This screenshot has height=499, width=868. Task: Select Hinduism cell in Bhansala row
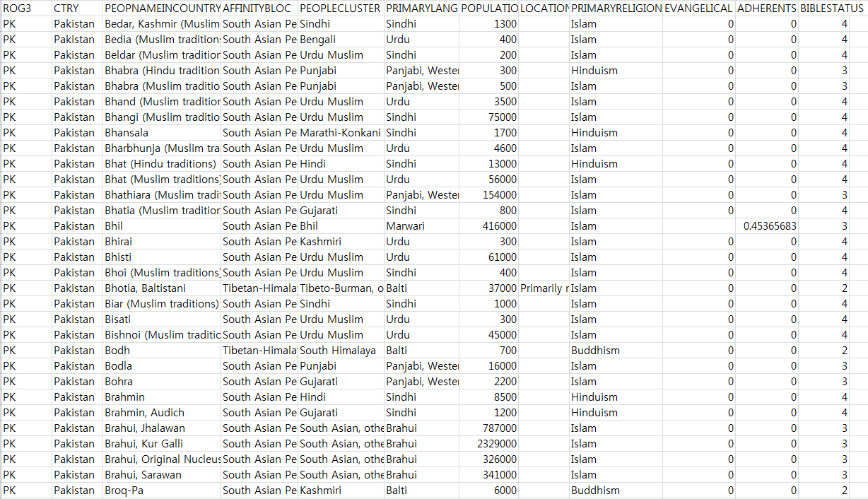[616, 133]
